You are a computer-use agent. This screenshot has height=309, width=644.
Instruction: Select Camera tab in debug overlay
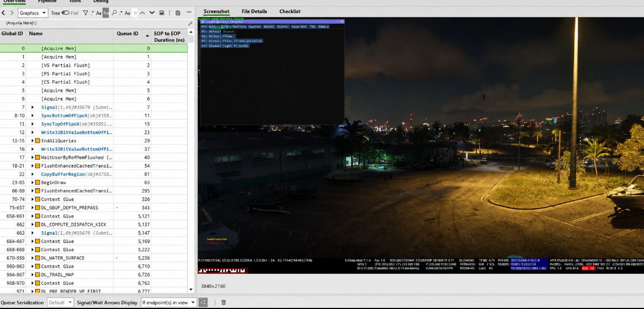(x=323, y=26)
